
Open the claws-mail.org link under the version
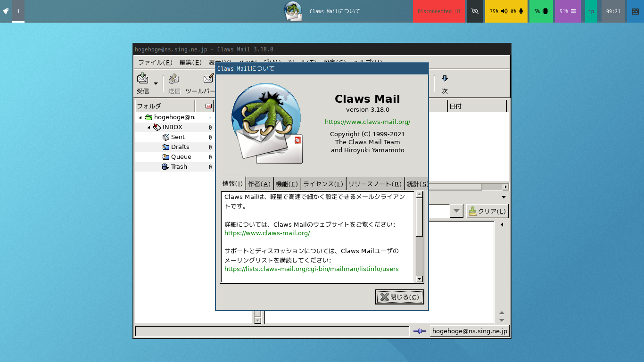[x=367, y=122]
